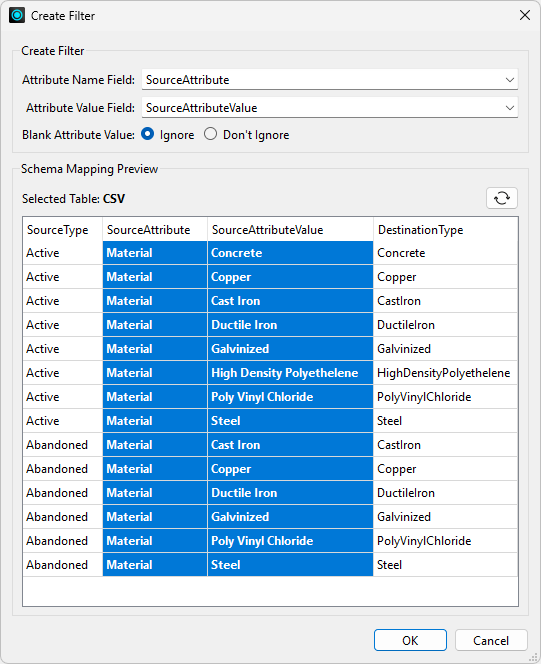The height and width of the screenshot is (664, 541).
Task: Open the Attribute Value Field dropdown
Action: click(330, 108)
